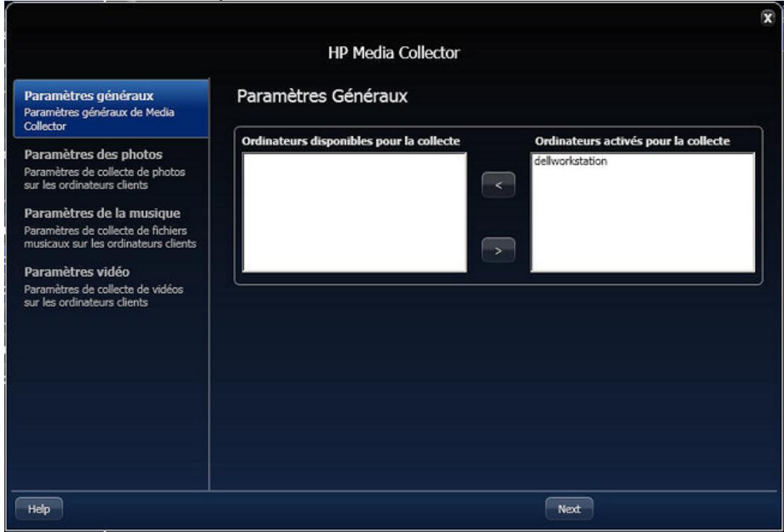The width and height of the screenshot is (784, 532).
Task: Click the right arrow move button
Action: coord(498,250)
